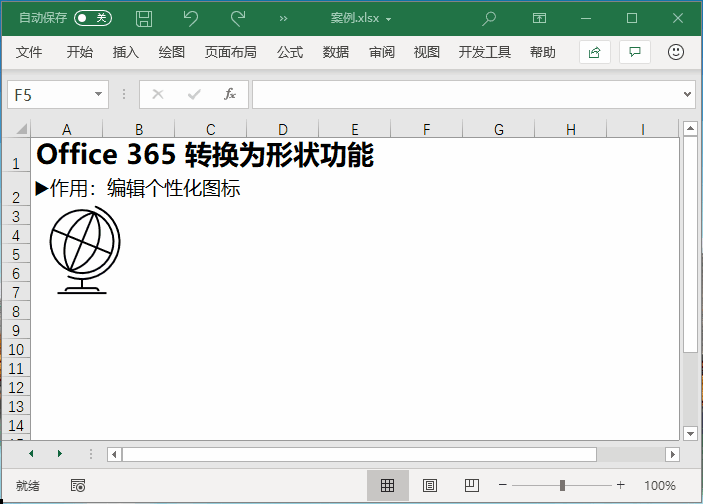Expand the Name Box dropdown arrow

[98, 94]
